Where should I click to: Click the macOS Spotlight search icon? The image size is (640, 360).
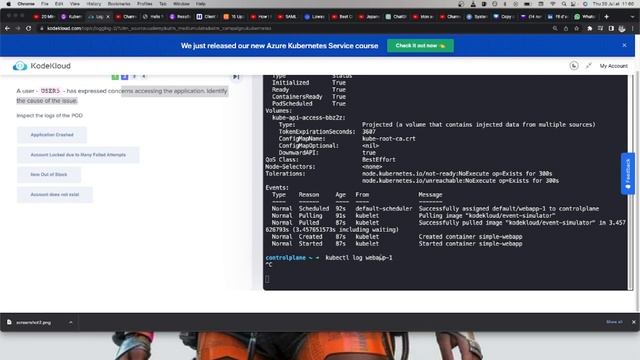click(x=564, y=4)
